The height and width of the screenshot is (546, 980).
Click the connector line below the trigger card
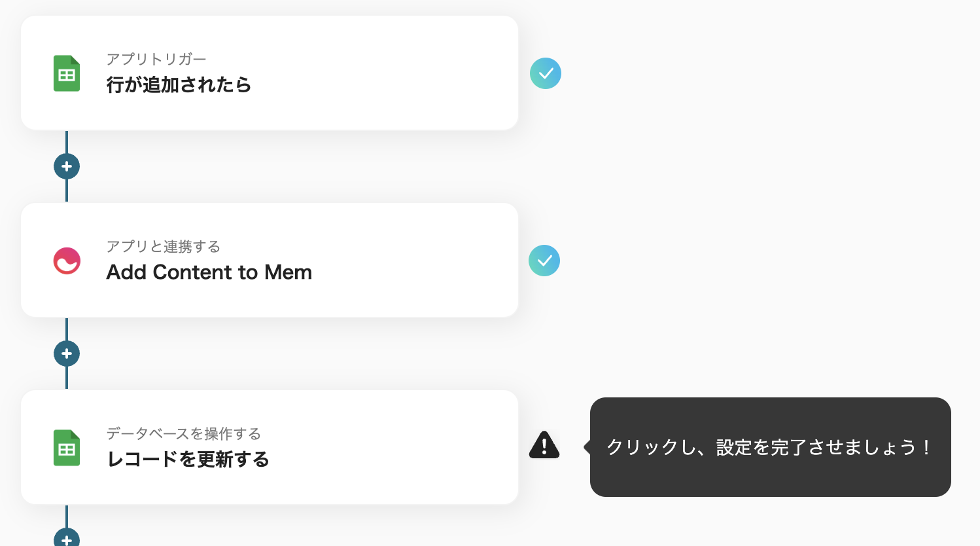coord(67,143)
